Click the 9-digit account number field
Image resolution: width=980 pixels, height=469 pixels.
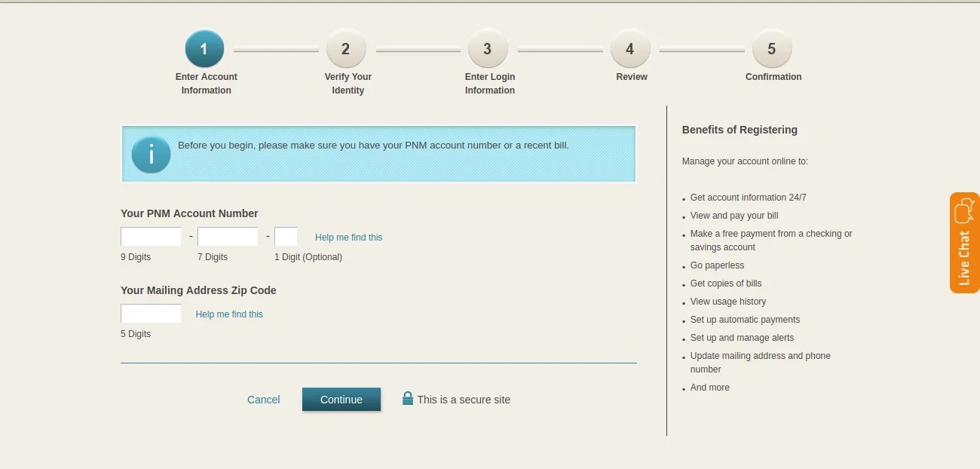click(x=151, y=236)
